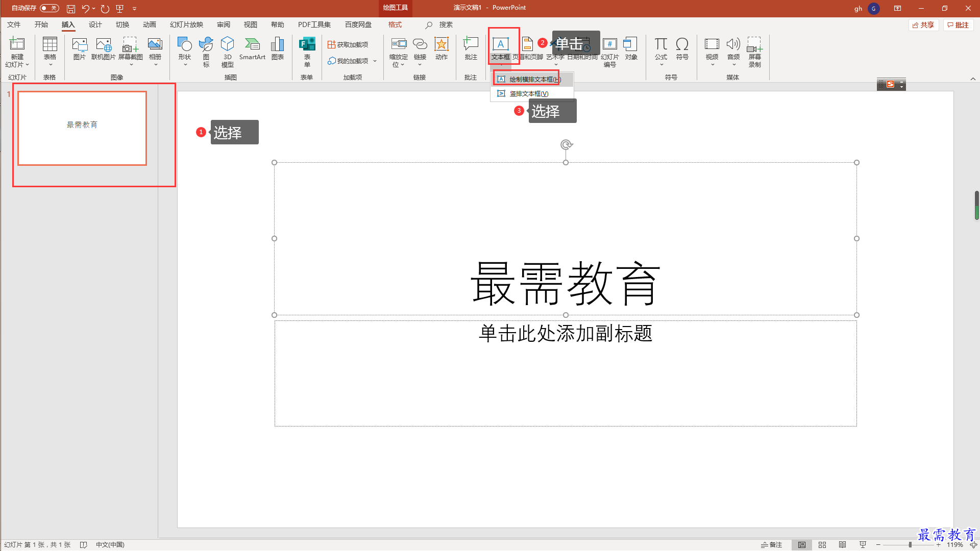The width and height of the screenshot is (980, 551).
Task: Click the Audio (音频) icon
Action: (733, 44)
